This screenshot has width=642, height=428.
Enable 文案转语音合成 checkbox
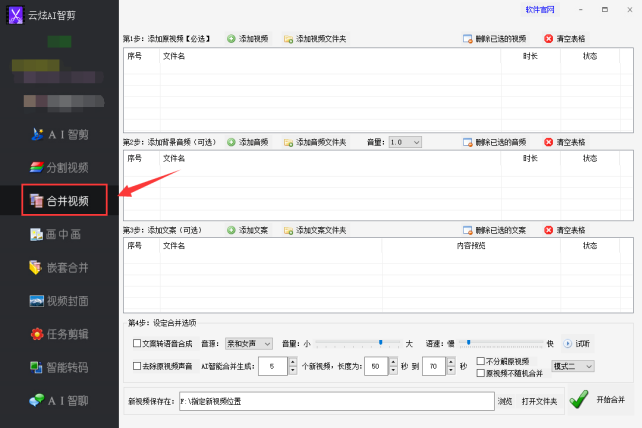(x=137, y=343)
